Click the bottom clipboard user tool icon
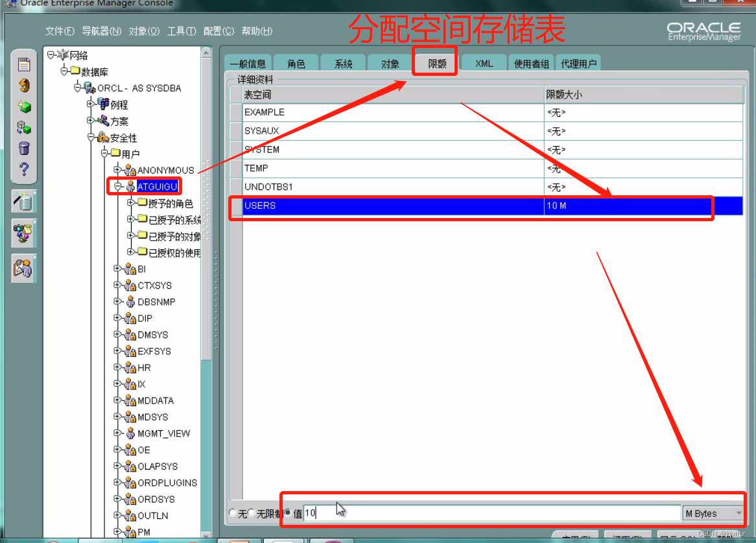756x543 pixels. [x=23, y=268]
